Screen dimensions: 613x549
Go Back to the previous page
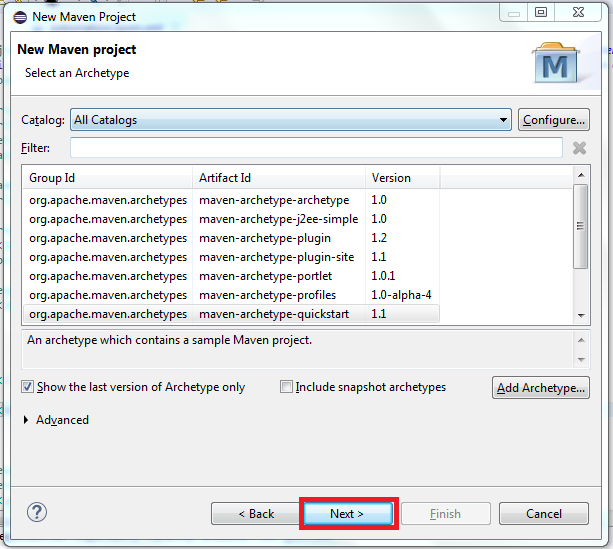tap(256, 514)
